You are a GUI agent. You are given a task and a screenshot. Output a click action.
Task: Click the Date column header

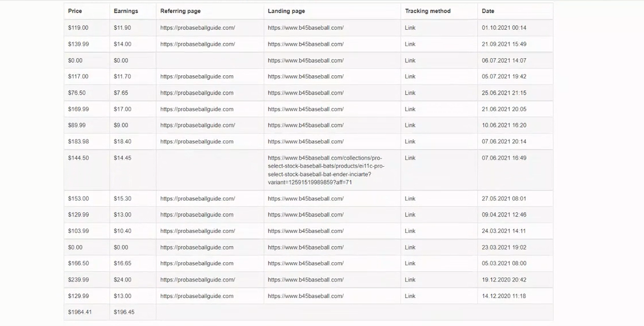click(x=488, y=11)
